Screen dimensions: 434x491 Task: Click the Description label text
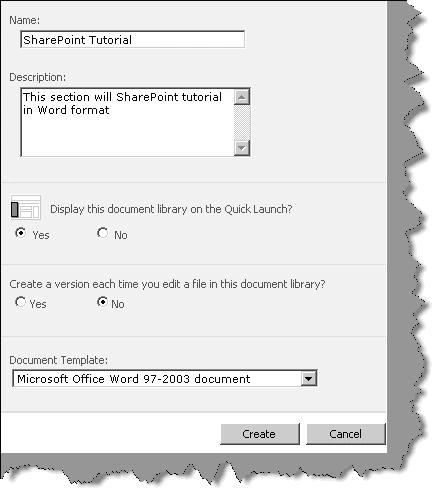[38, 77]
